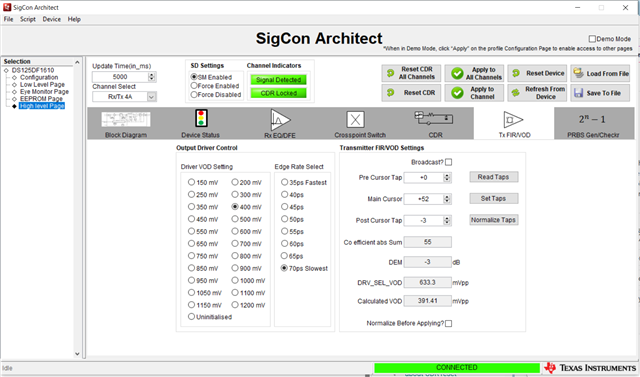640x377 pixels.
Task: Open the Channel Select dropdown
Action: click(151, 97)
